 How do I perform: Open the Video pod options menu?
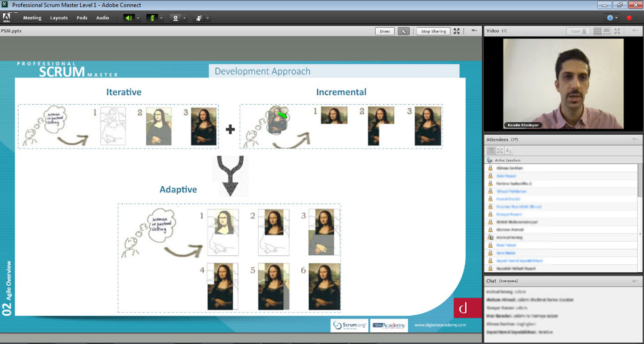coord(635,31)
